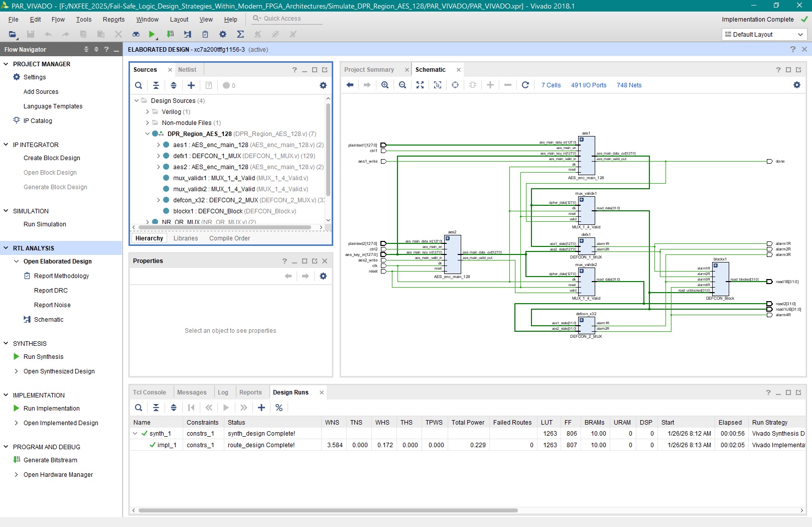The image size is (812, 527).
Task: Open the Schematic settings gear
Action: click(x=796, y=85)
